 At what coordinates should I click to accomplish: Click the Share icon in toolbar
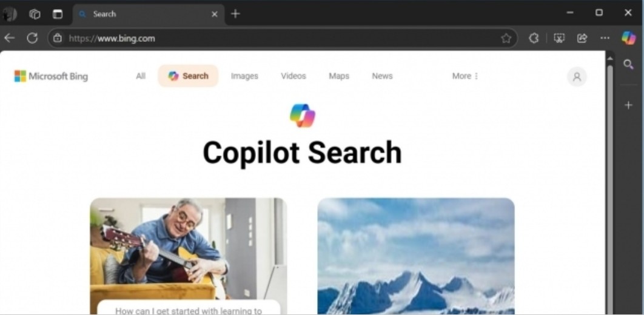[x=582, y=38]
